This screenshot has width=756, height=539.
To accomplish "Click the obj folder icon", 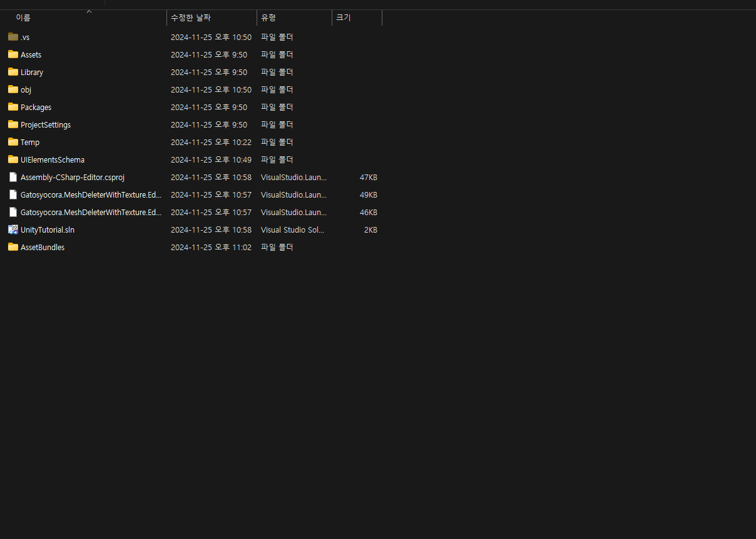I will (x=13, y=89).
